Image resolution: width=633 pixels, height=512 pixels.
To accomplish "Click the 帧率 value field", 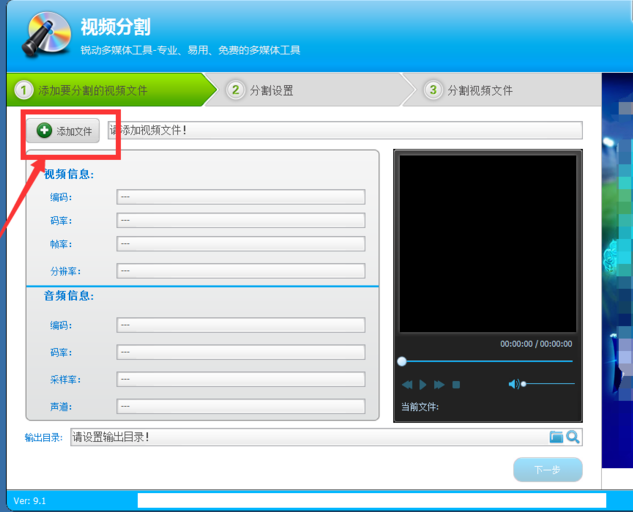I will [x=241, y=244].
